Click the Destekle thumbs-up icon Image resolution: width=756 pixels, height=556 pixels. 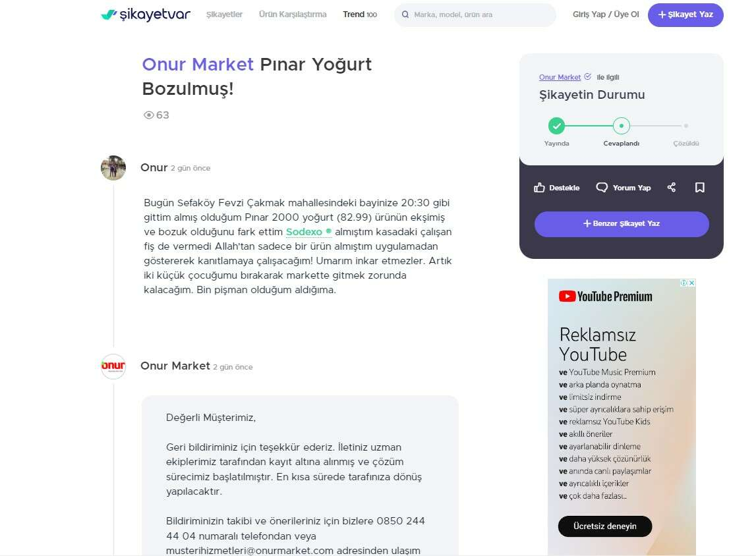539,188
